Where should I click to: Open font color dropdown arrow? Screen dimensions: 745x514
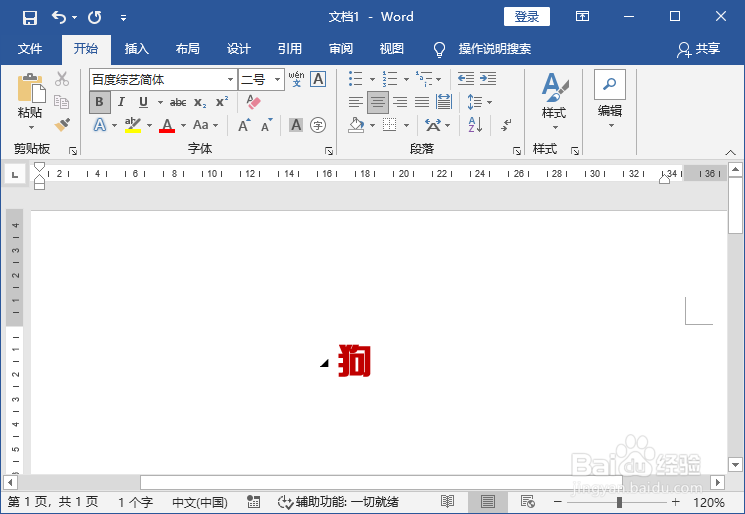pyautogui.click(x=183, y=125)
